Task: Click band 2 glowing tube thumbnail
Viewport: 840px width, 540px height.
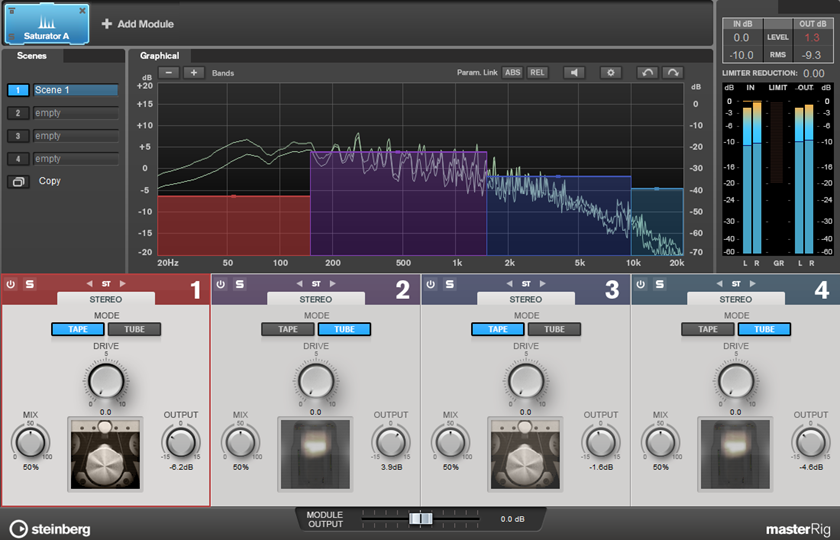Action: [x=316, y=454]
